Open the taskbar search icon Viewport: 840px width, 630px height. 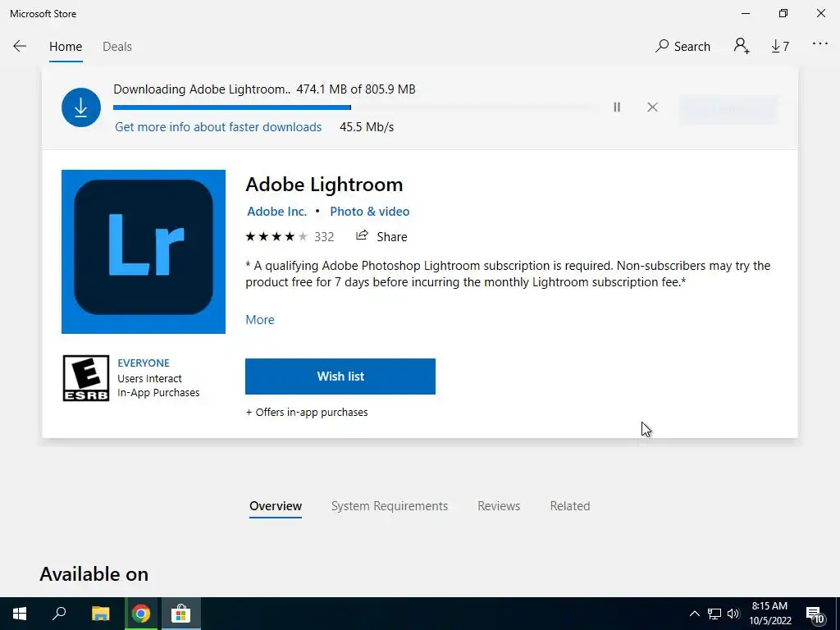[59, 614]
